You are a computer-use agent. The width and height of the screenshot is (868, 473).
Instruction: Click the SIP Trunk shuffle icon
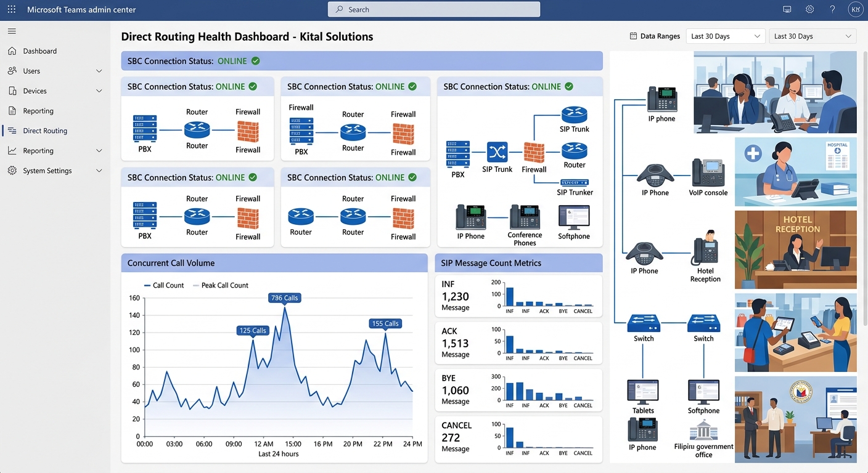point(496,152)
